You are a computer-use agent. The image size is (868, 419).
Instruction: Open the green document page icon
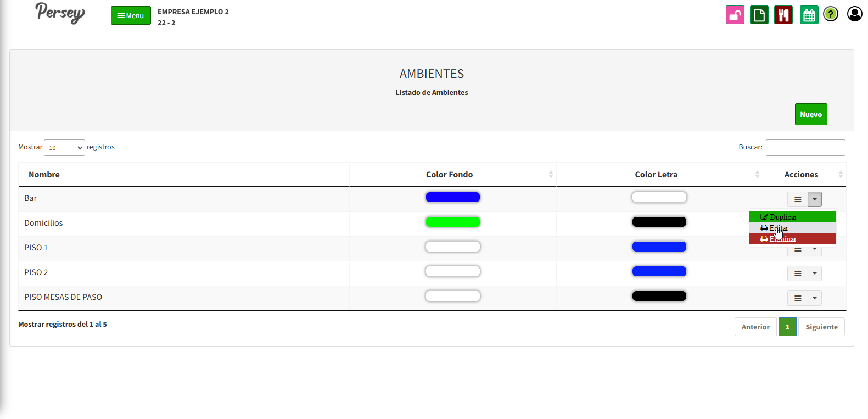click(759, 15)
